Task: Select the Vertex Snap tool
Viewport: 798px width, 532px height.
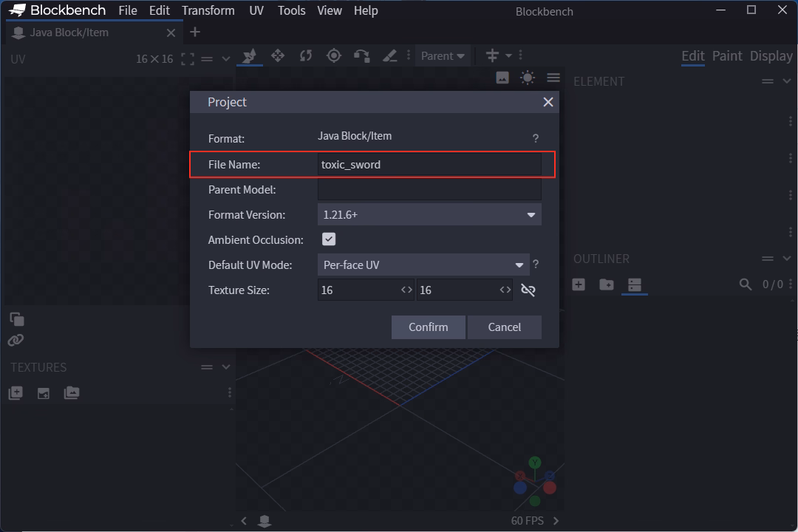Action: [x=362, y=55]
